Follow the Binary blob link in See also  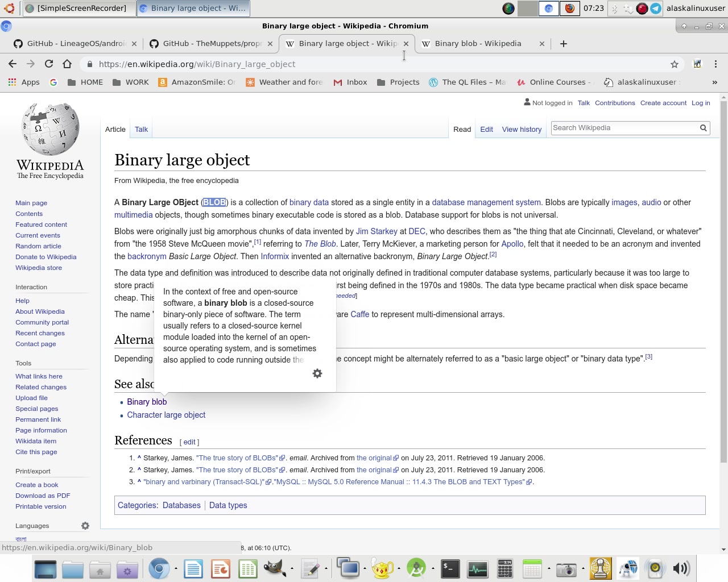pos(147,402)
